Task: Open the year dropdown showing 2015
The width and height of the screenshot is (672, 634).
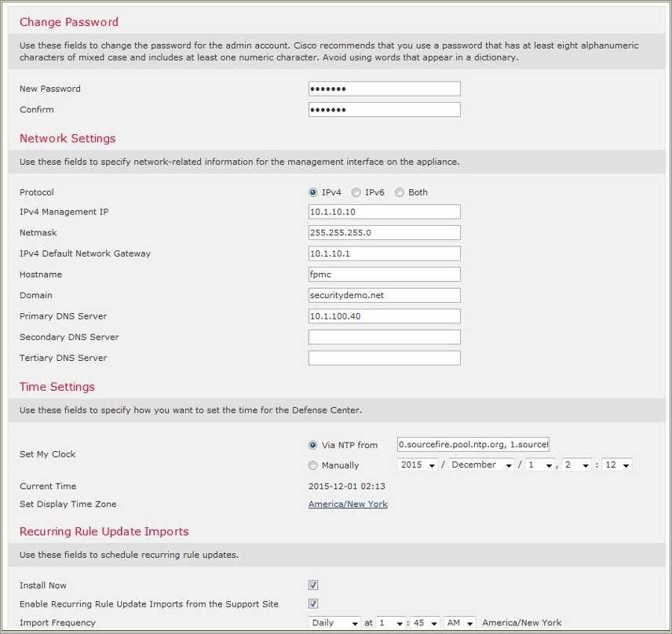Action: 417,465
